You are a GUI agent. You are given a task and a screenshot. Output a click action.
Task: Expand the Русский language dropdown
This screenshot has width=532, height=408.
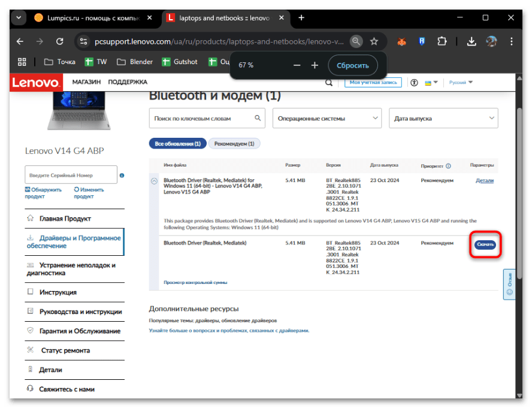[461, 83]
